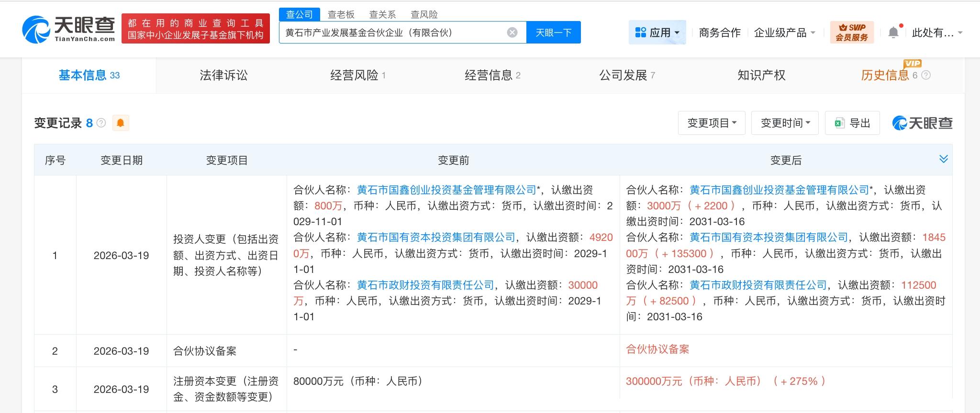Export change records with 导出 button
The width and height of the screenshot is (980, 413).
852,123
